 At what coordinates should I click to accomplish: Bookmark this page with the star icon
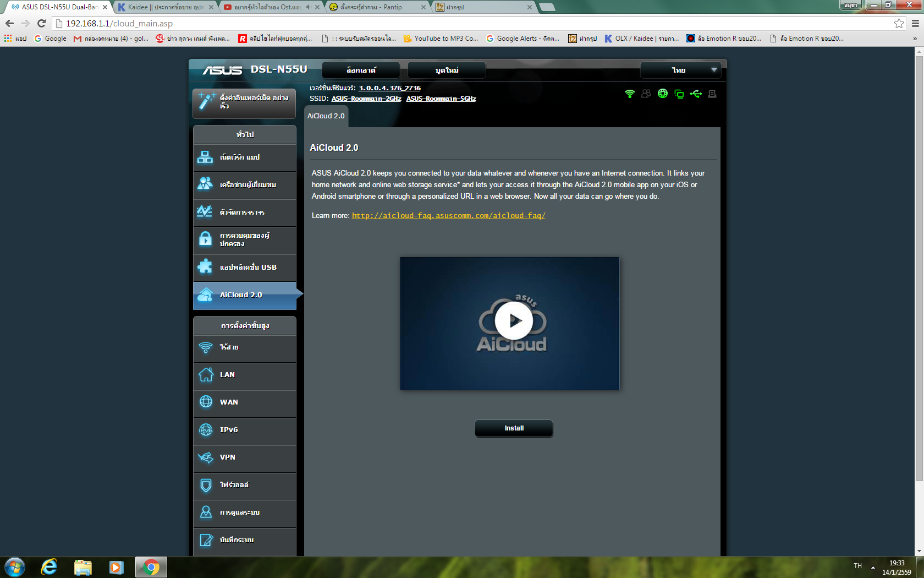pos(899,23)
